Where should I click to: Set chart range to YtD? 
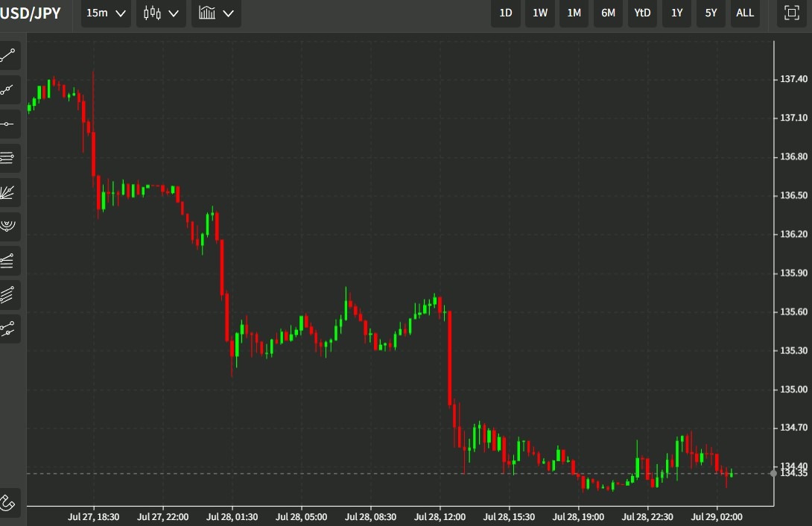click(x=642, y=13)
